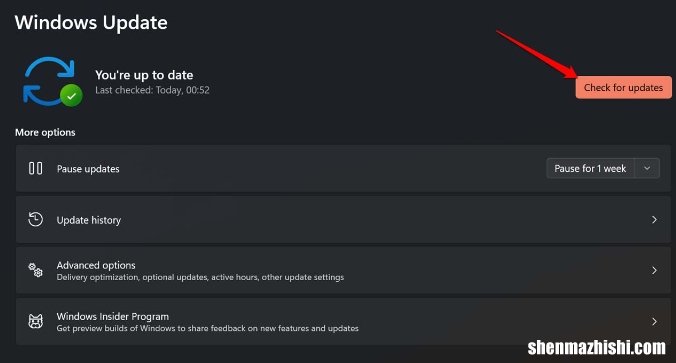The height and width of the screenshot is (363, 676).
Task: Click the Update history clock icon
Action: coord(35,219)
